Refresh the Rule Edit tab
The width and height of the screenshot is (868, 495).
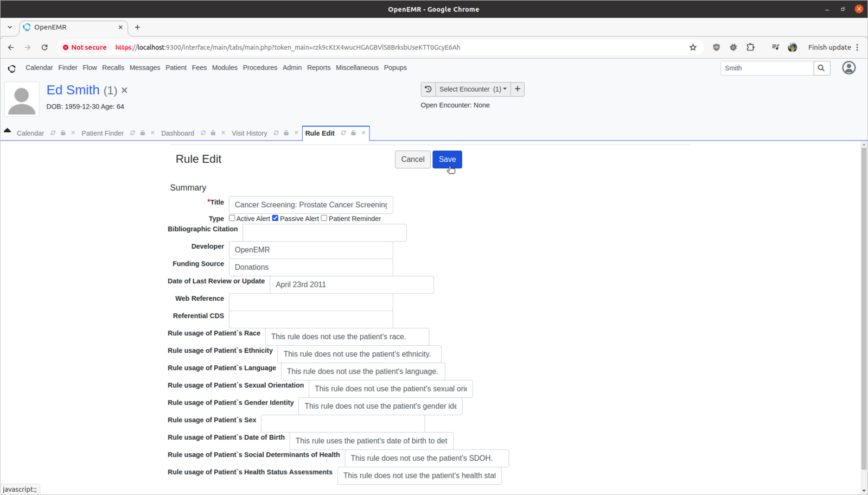click(x=343, y=133)
